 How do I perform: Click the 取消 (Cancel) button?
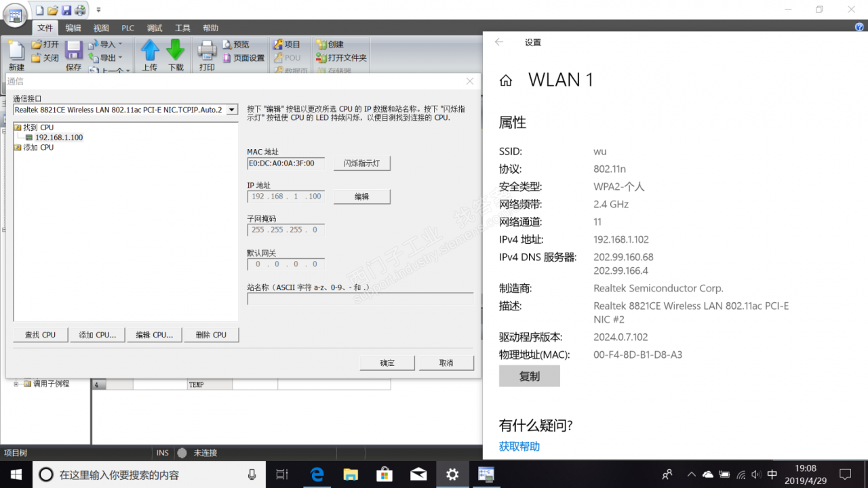tap(446, 363)
